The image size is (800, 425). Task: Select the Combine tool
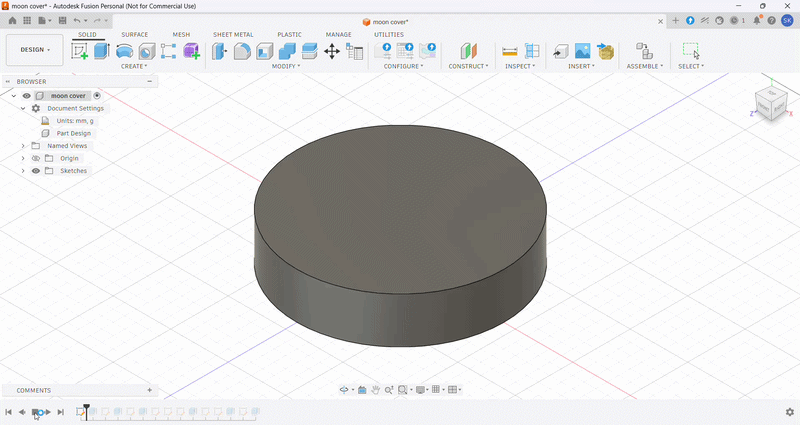[x=287, y=51]
